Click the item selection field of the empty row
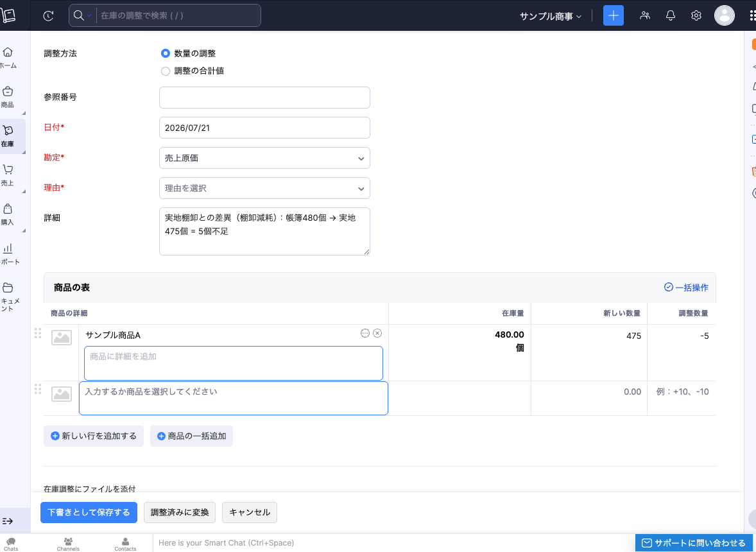 click(234, 398)
